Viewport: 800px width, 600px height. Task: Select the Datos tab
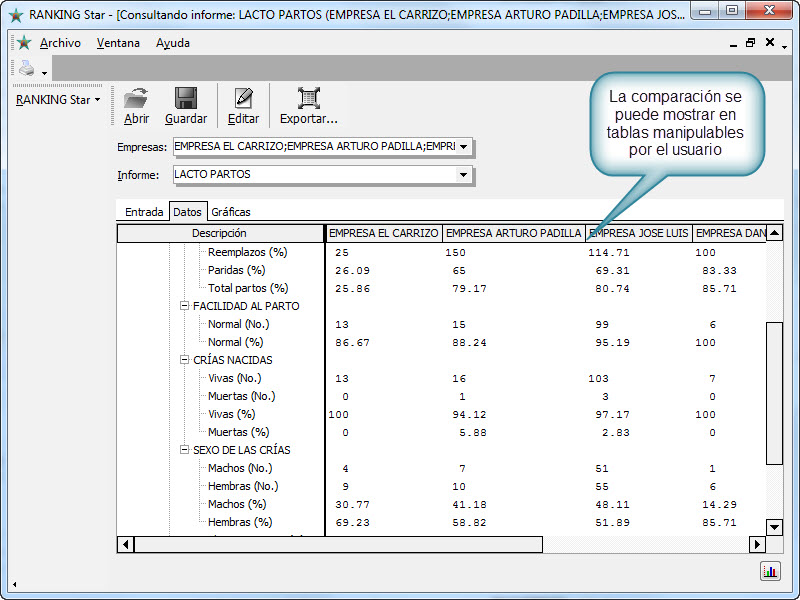[x=187, y=212]
